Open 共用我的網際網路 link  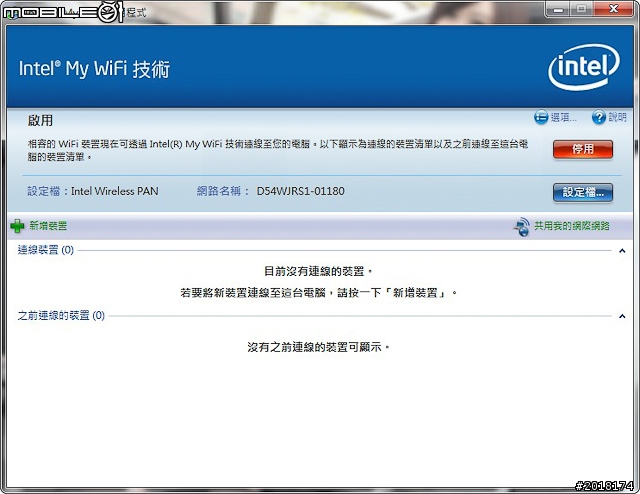tap(572, 226)
